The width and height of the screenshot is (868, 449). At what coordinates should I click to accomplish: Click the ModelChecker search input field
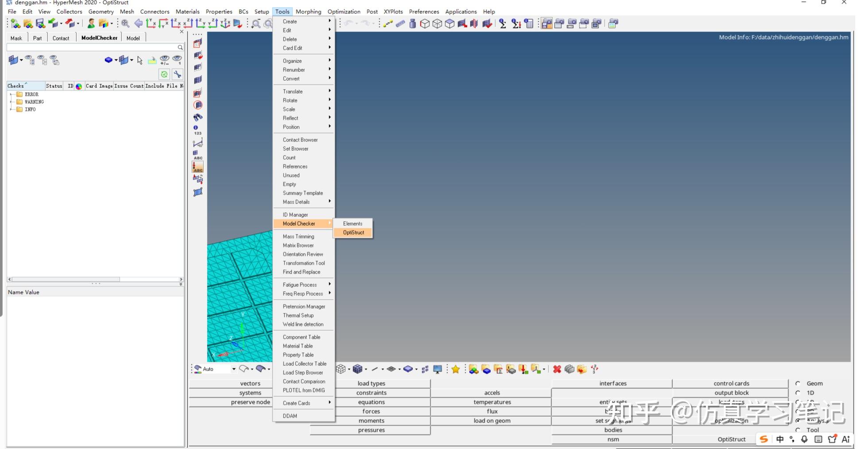tap(92, 47)
